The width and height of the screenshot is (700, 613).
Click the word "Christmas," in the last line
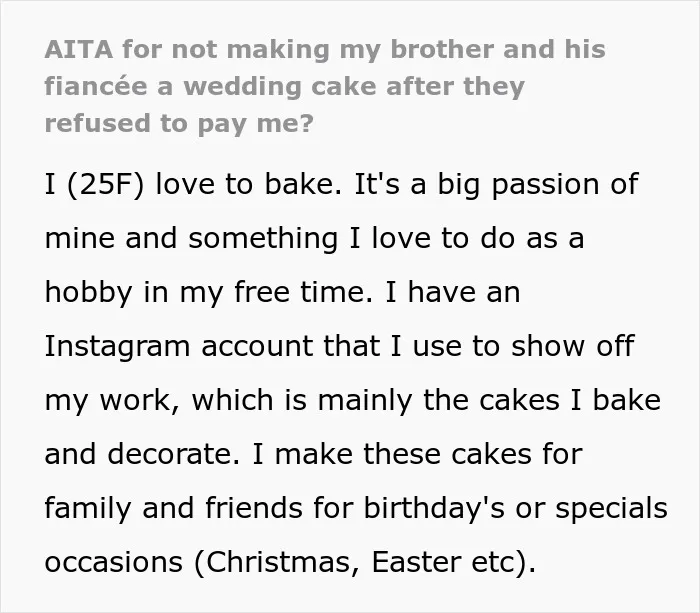[283, 562]
